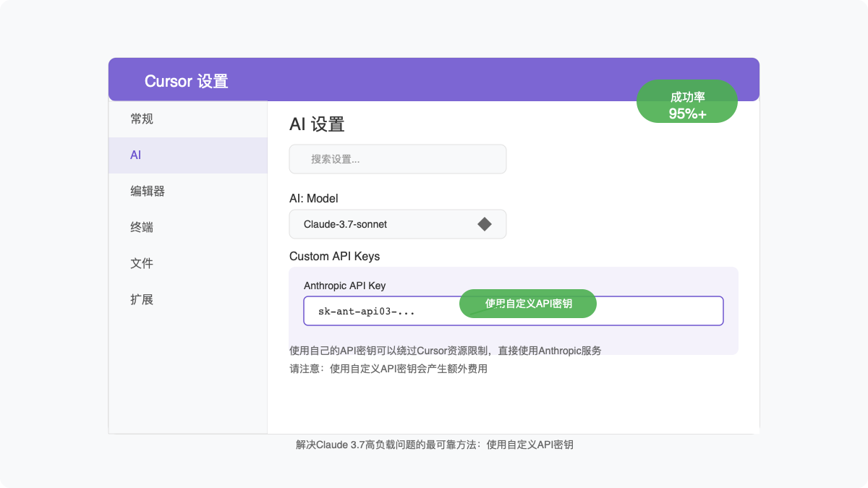
Task: Click the 使用自定义API密钥 green button
Action: (528, 304)
